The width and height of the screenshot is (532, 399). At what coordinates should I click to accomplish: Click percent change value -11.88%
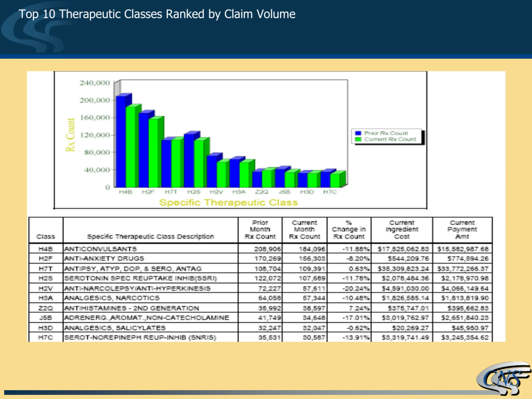356,249
